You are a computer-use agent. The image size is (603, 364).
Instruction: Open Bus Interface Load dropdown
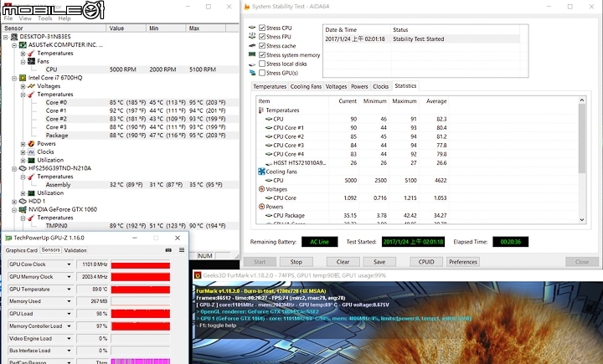70,351
